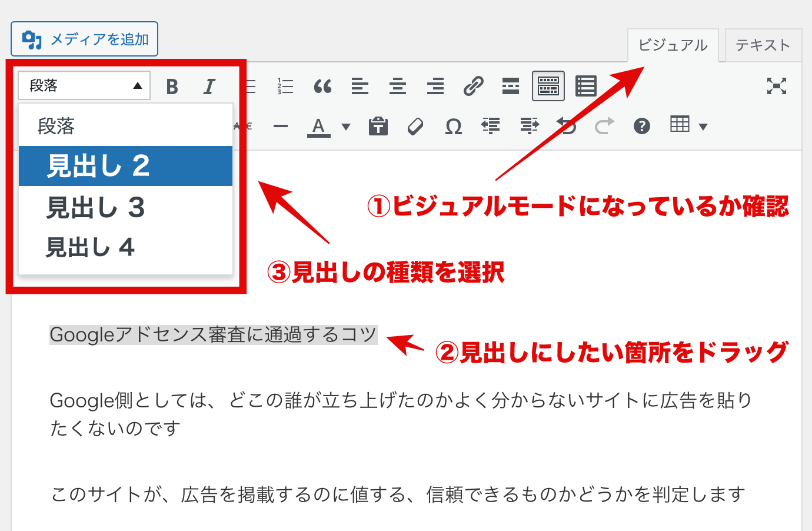
Task: Redo the last action
Action: click(604, 126)
